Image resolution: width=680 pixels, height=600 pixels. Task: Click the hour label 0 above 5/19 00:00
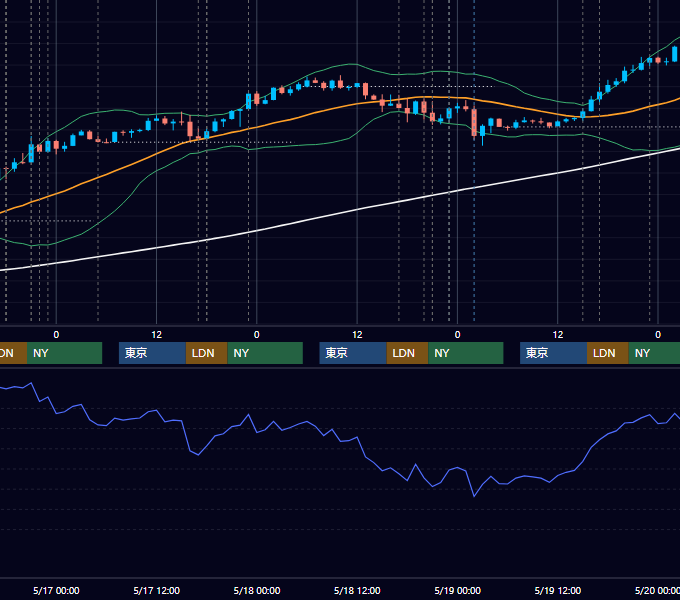coord(457,335)
